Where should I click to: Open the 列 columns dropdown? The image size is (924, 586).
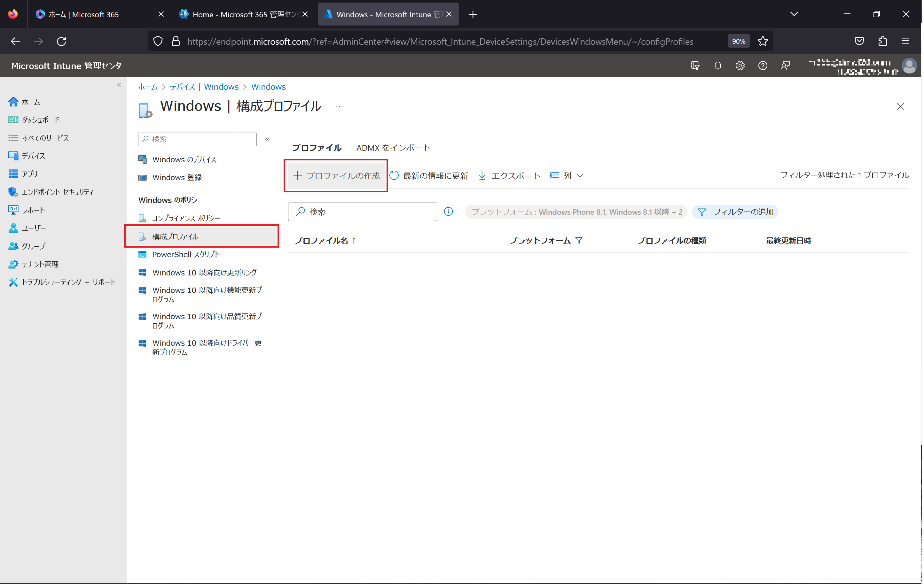568,176
